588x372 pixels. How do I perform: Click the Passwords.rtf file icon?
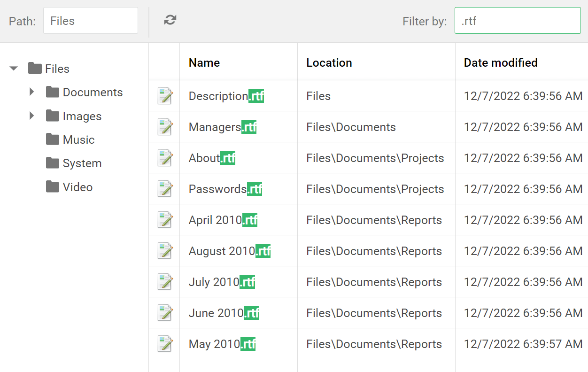165,189
